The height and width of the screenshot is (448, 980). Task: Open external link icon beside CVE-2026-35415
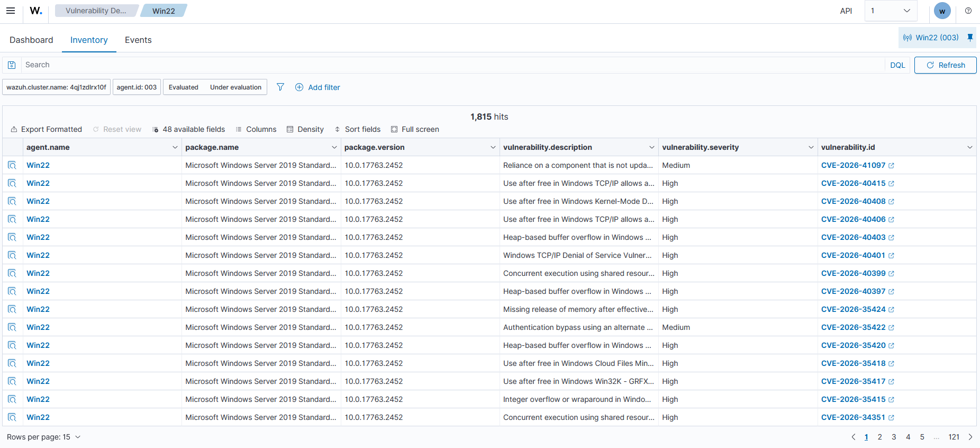point(891,400)
